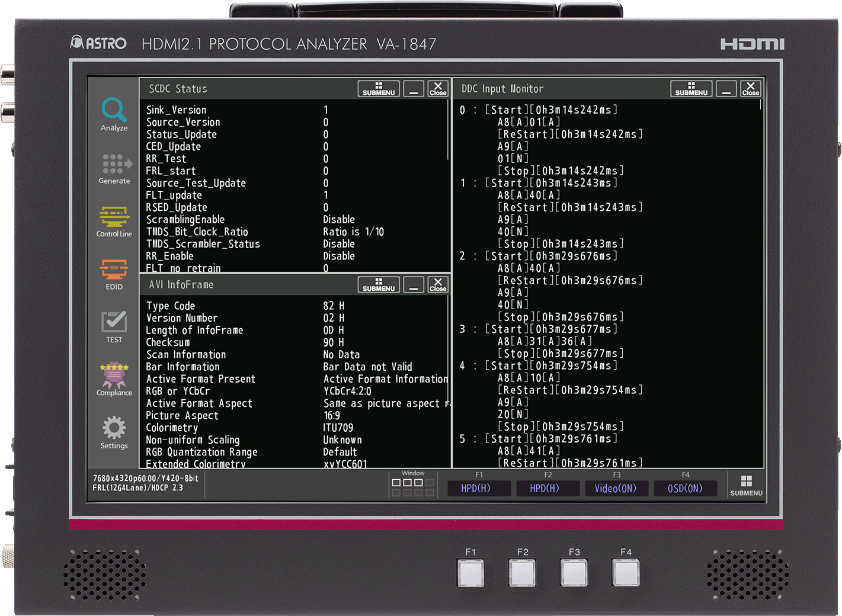Minimize the AVI InfoFrame panel
This screenshot has height=616, width=842.
[x=414, y=285]
